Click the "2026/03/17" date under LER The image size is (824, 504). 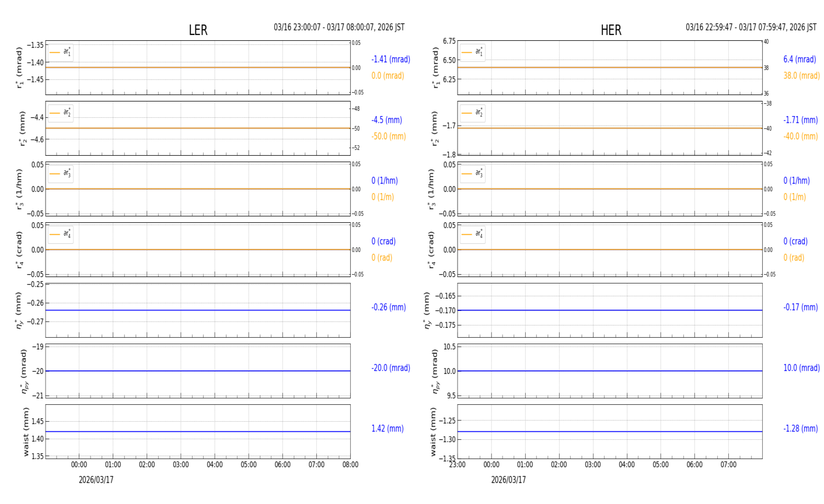click(96, 480)
